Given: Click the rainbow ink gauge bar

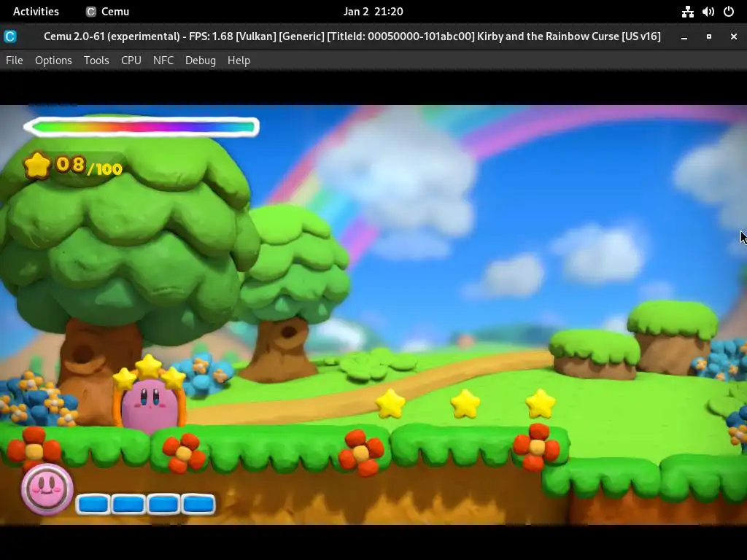Looking at the screenshot, I should click(x=142, y=127).
